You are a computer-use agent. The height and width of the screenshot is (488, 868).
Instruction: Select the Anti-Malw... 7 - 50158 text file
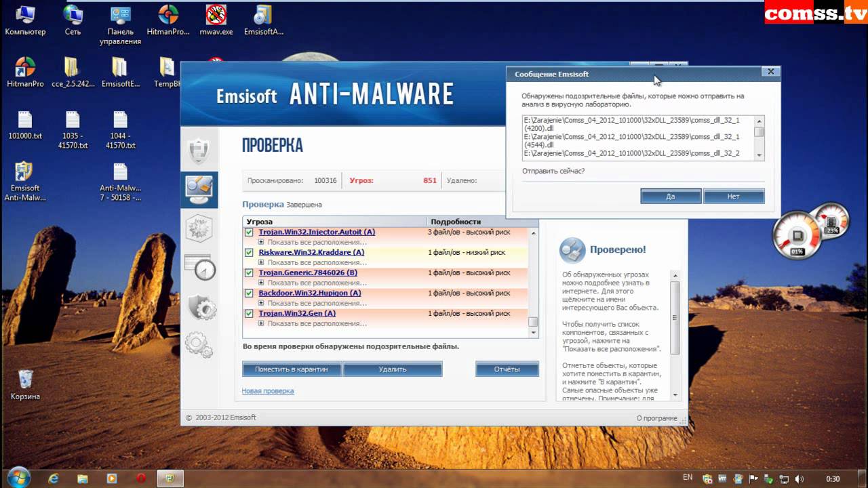click(120, 182)
